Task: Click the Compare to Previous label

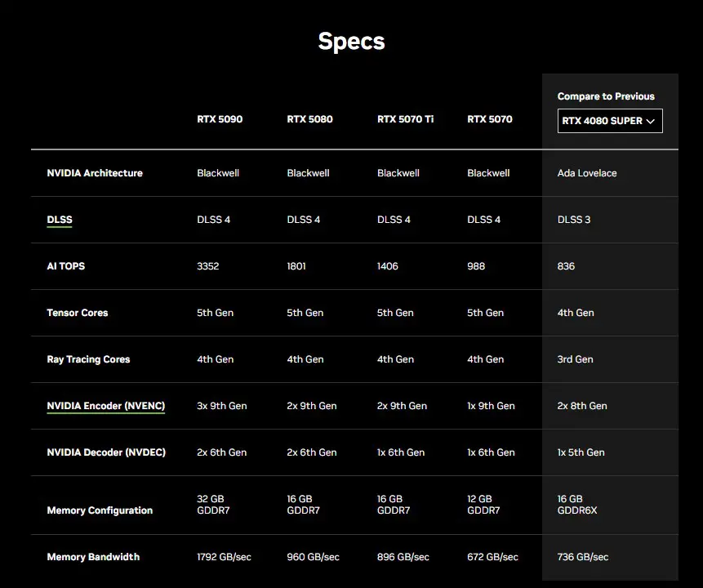Action: (x=606, y=96)
